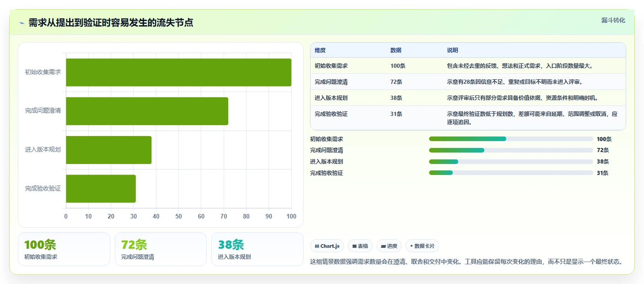Click the 初始收集需求 progress bar showing 100条
Viewport: 644px width, 284px height.
click(511, 139)
